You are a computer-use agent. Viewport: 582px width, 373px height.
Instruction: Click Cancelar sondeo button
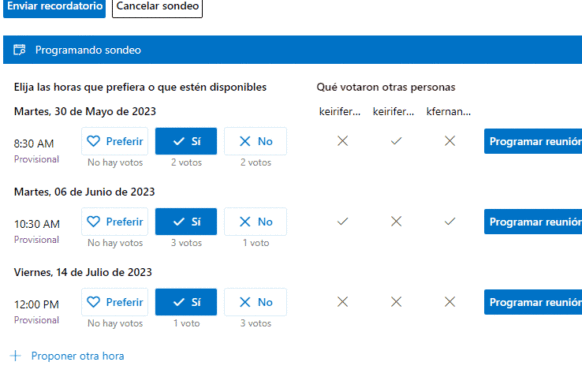coord(157,7)
